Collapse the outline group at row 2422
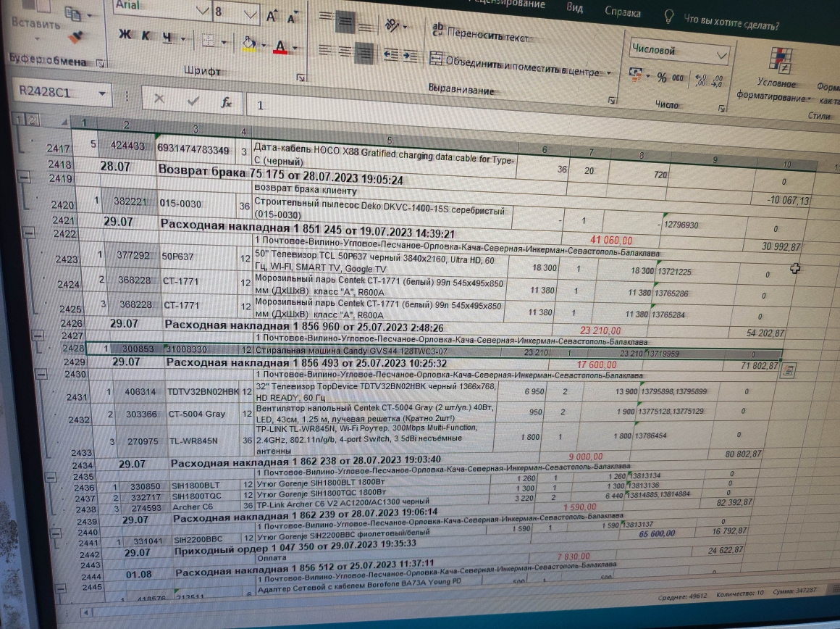 coord(29,232)
